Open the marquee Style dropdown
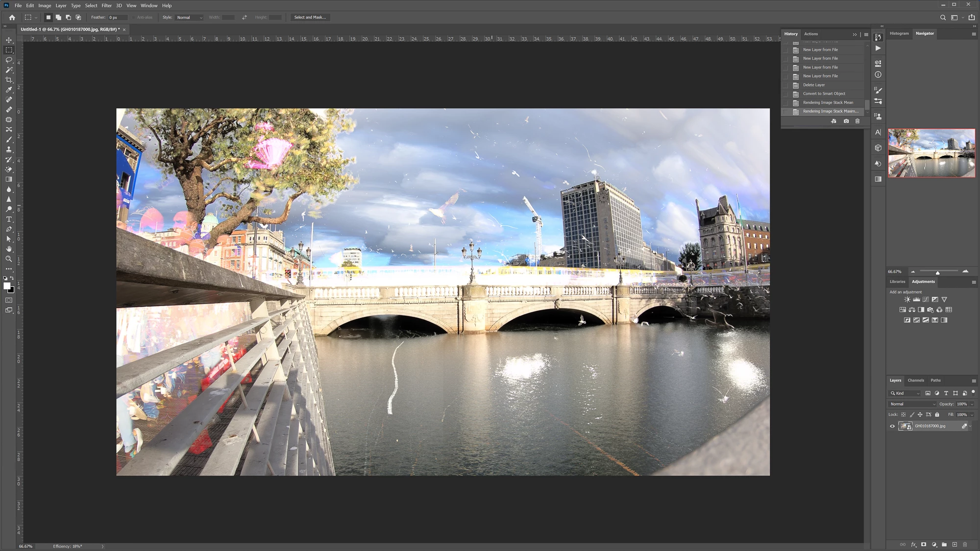Image resolution: width=980 pixels, height=551 pixels. click(189, 18)
